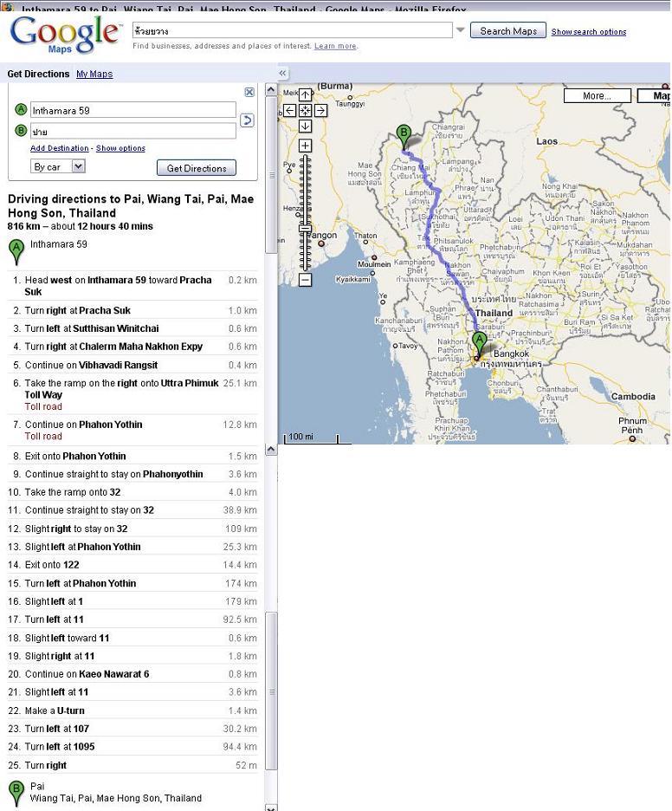Pan the map up arrow
Screen dimensions: 672x811
(305, 94)
